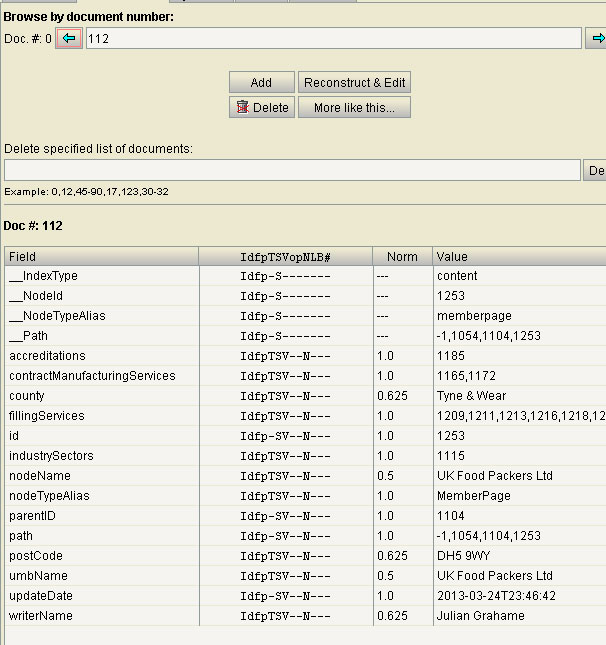606x645 pixels.
Task: Select the contractManufacturingServices field
Action: tap(92, 376)
